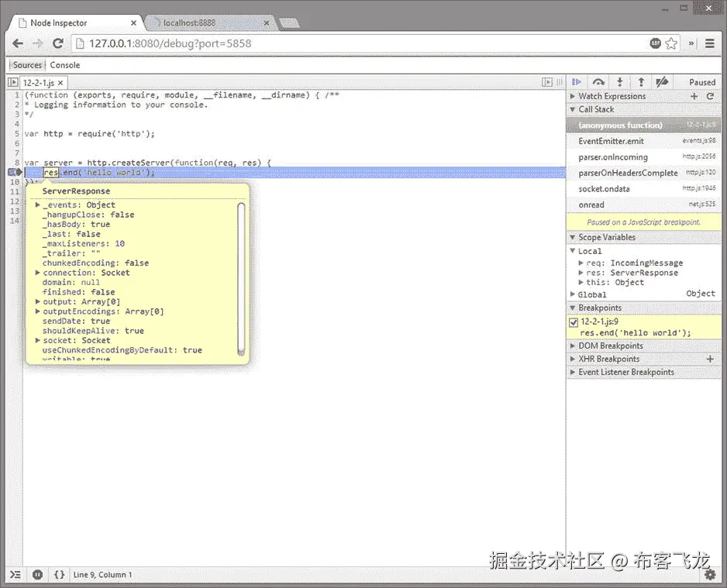
Task: Refresh the watch expressions
Action: [710, 96]
